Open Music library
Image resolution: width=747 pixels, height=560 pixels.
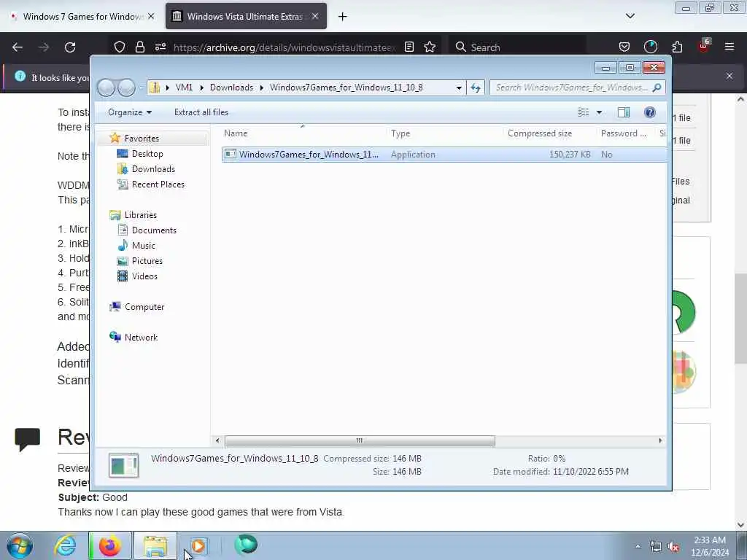tap(143, 246)
